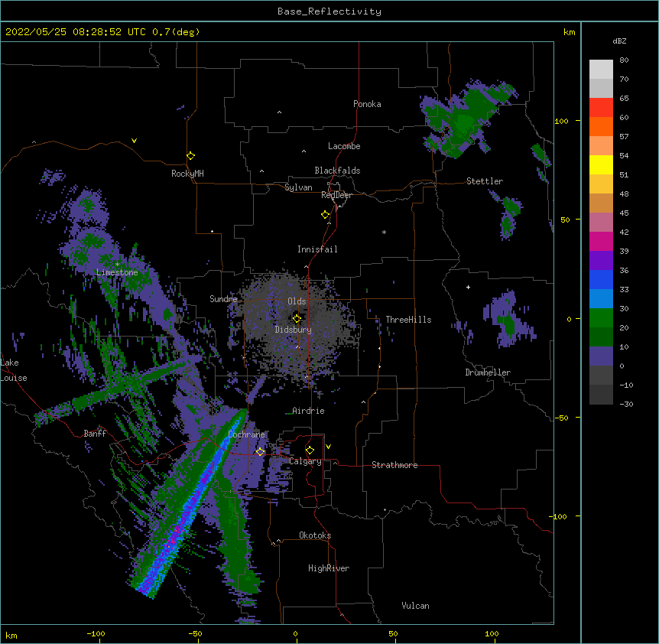The image size is (659, 644).
Task: Click the 0 tick label on the bottom axis
Action: point(295,633)
